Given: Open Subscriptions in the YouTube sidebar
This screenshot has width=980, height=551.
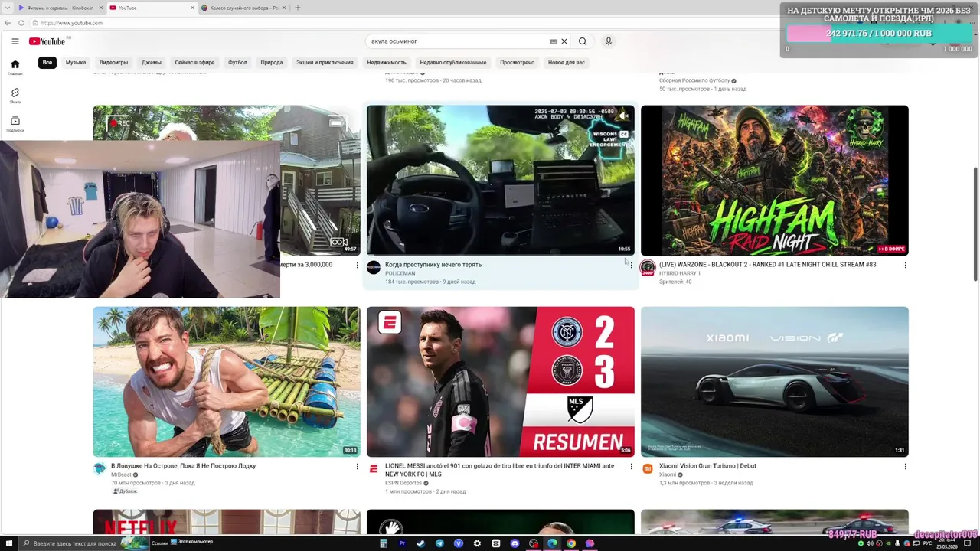Looking at the screenshot, I should [x=15, y=124].
